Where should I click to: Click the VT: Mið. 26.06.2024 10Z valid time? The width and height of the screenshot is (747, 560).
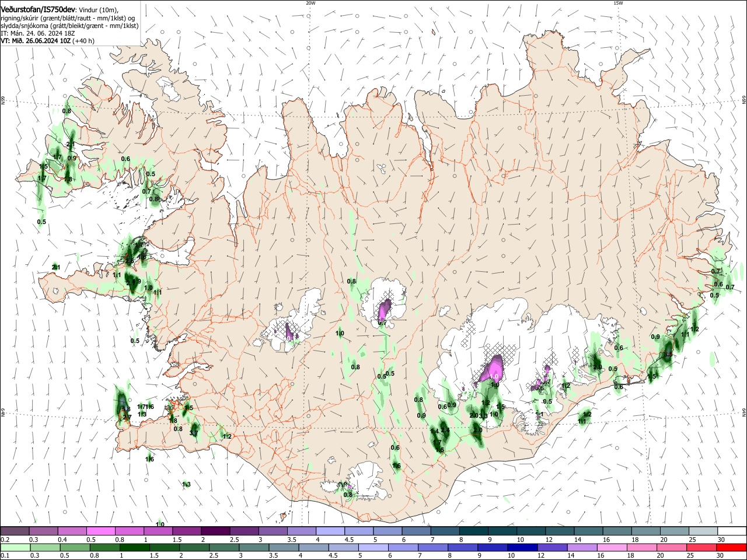36,41
